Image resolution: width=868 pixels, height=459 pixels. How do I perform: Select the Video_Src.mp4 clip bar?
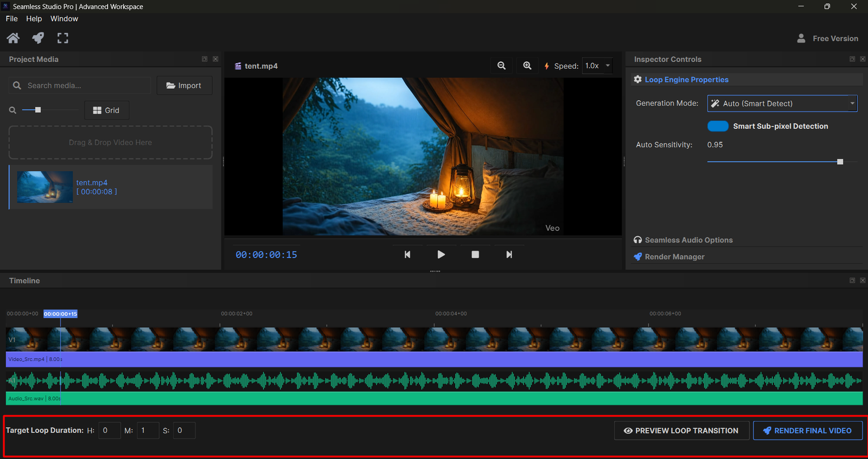(x=434, y=359)
